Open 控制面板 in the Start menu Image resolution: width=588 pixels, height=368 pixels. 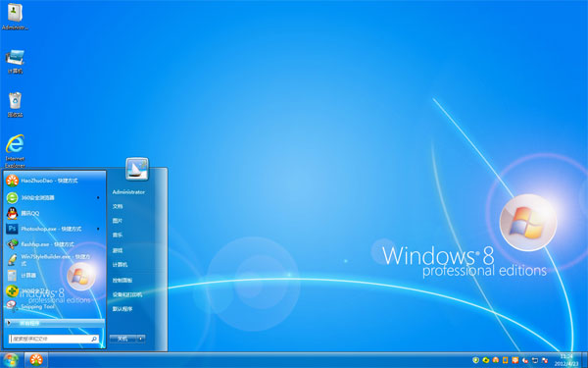click(122, 280)
